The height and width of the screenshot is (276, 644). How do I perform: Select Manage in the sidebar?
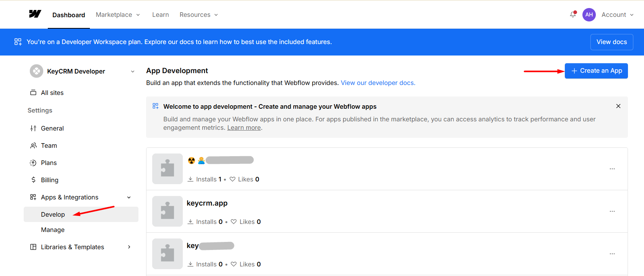53,230
